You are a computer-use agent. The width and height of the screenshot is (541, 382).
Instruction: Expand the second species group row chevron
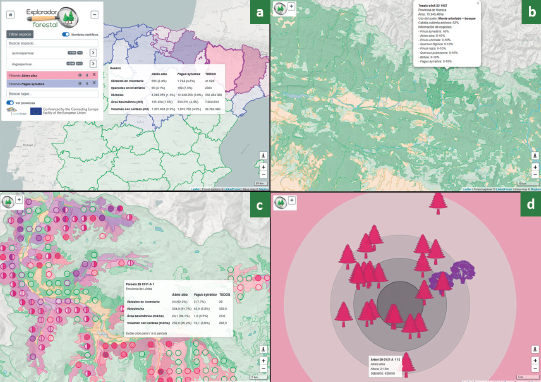[x=93, y=64]
